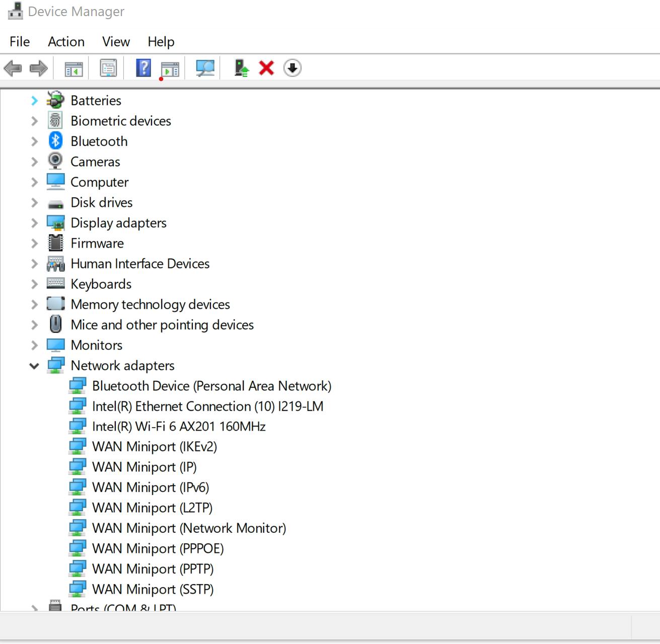Click the Disable device down-arrow icon
Viewport: 660px width, 644px height.
pyautogui.click(x=292, y=68)
